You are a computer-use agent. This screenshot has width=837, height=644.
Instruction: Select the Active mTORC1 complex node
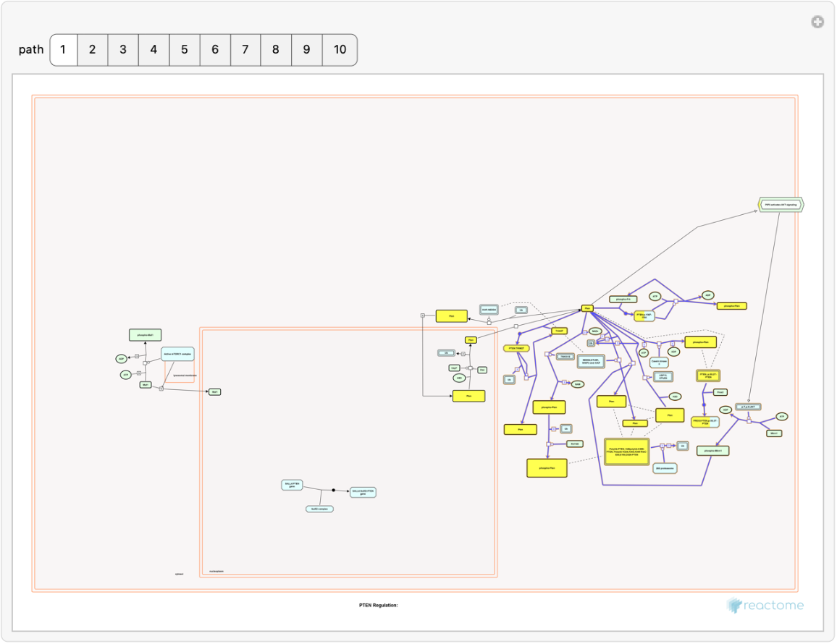(177, 354)
